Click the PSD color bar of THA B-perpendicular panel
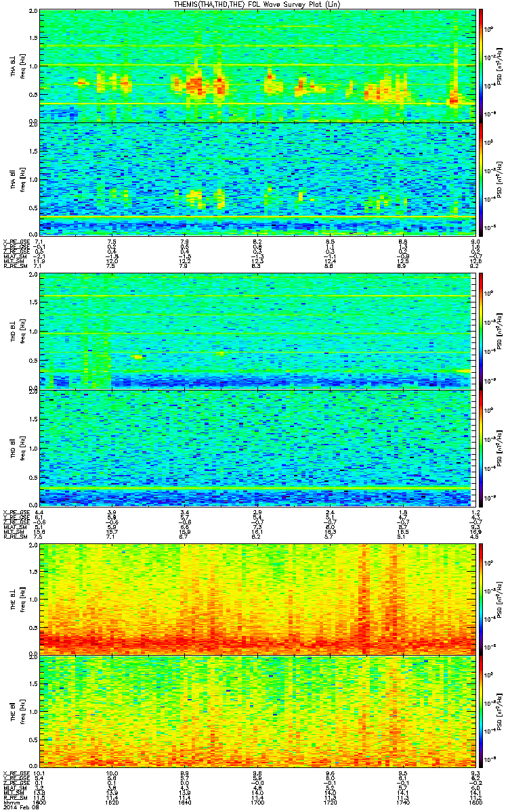The image size is (508, 812). [481, 66]
